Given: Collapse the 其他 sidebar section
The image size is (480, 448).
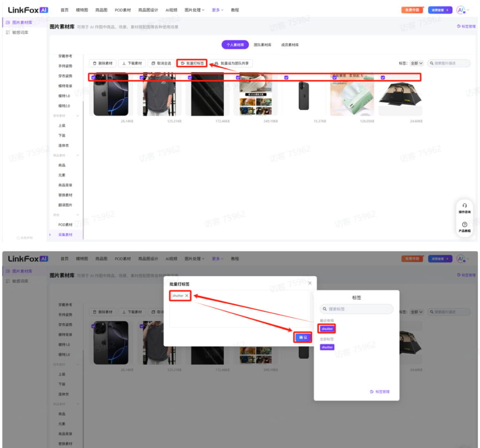Looking at the screenshot, I should [x=78, y=215].
